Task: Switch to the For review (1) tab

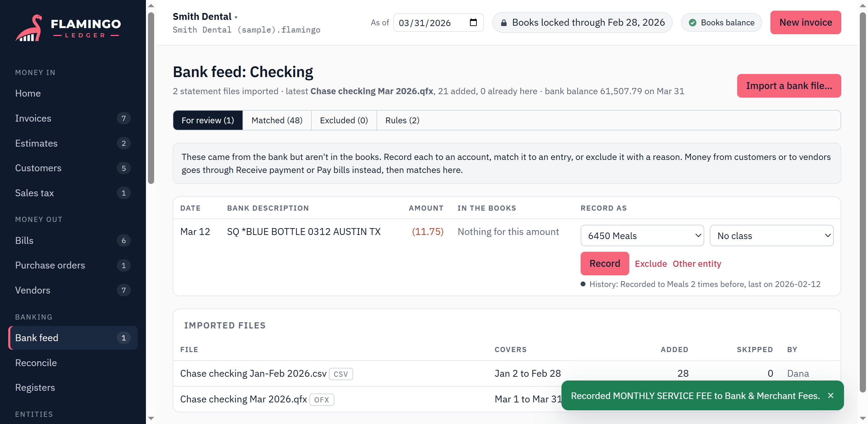Action: (208, 120)
